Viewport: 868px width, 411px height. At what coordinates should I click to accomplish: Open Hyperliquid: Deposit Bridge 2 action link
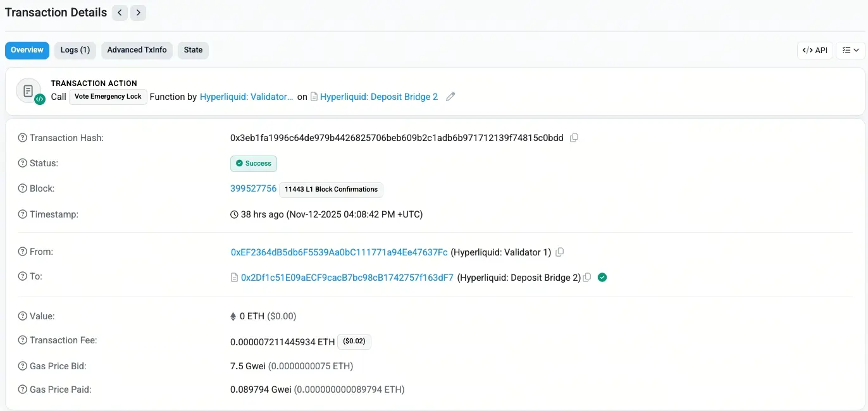point(379,97)
